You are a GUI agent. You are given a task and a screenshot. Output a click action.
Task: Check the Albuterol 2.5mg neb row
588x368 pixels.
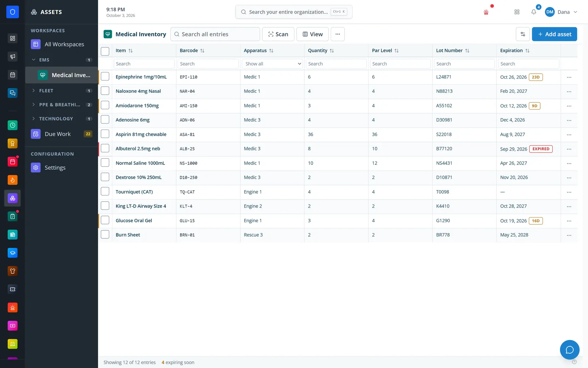pyautogui.click(x=105, y=148)
